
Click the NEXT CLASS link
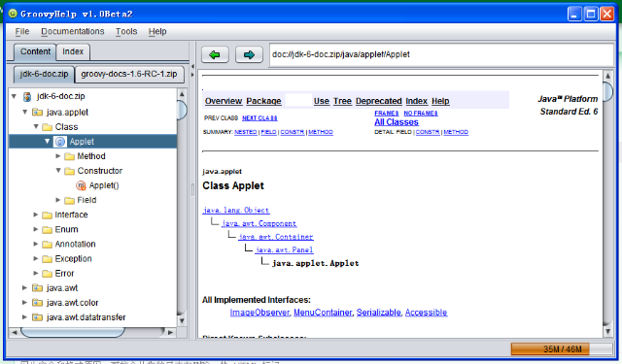click(259, 118)
